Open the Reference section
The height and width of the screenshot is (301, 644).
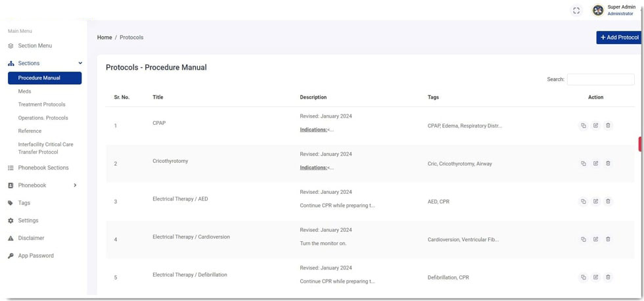(x=30, y=131)
